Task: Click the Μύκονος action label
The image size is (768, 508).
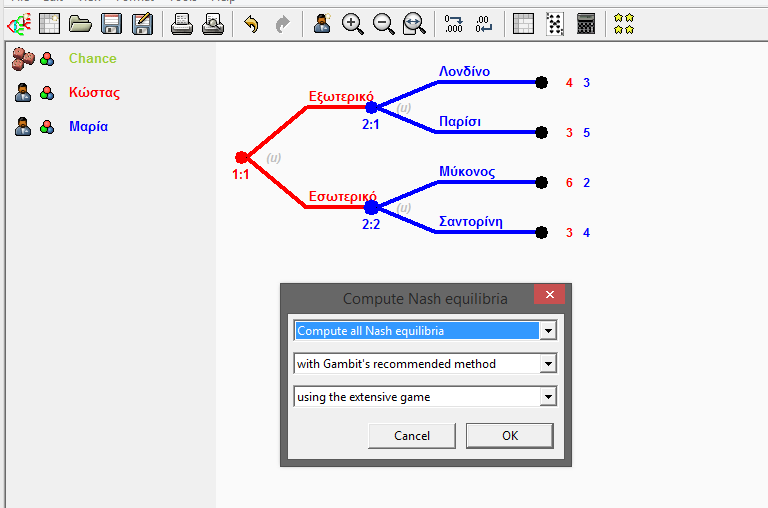Action: [467, 171]
